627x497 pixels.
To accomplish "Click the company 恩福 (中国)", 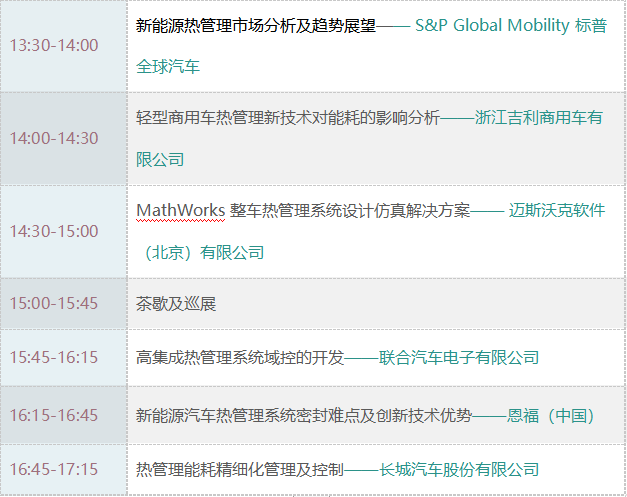I will 551,415.
